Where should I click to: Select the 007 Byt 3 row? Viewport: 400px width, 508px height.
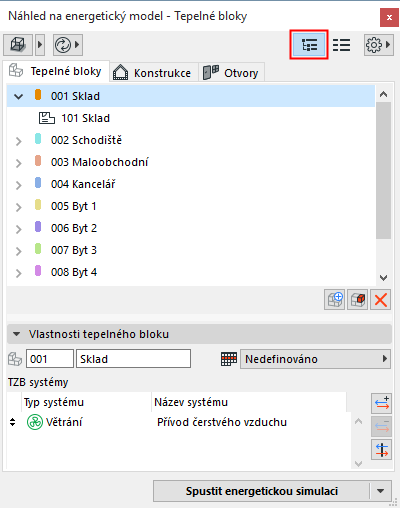(x=191, y=250)
